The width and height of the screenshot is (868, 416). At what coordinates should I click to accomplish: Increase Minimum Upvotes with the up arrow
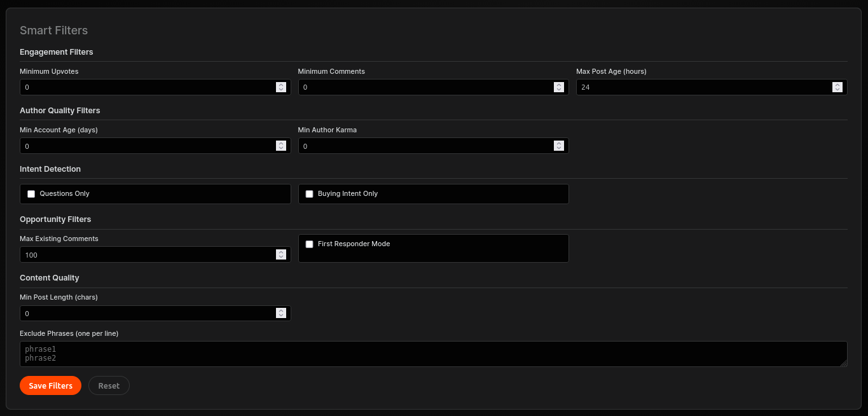pyautogui.click(x=281, y=85)
